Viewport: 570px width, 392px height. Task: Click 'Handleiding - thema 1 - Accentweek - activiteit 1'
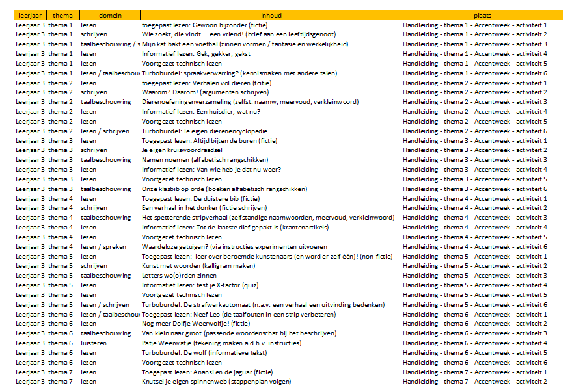[475, 25]
